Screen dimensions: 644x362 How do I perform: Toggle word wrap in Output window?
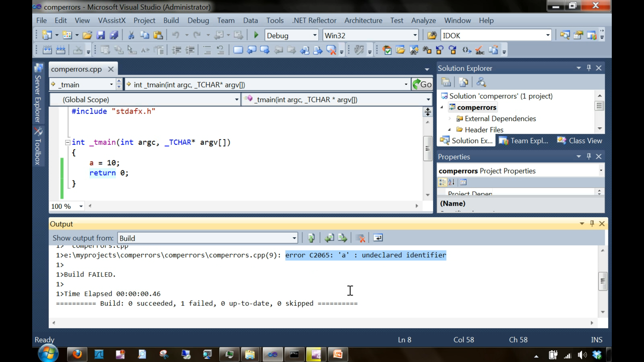coord(378,238)
